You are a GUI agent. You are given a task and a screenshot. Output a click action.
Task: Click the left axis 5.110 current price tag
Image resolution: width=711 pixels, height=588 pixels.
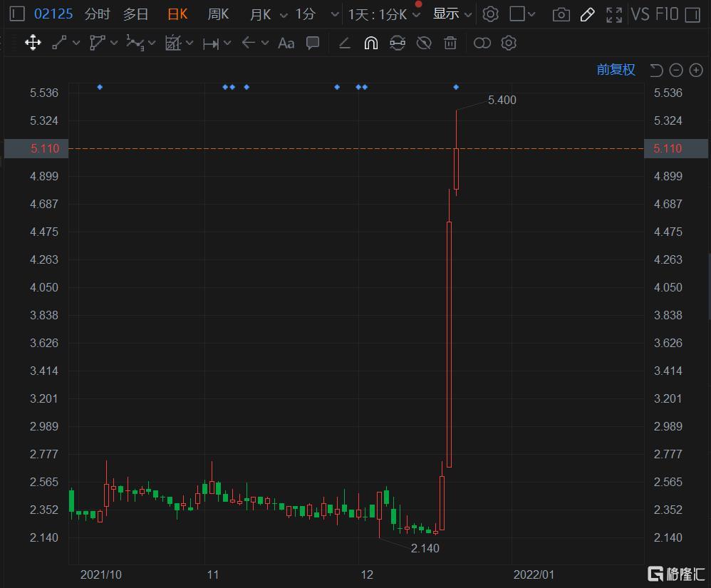click(x=36, y=148)
